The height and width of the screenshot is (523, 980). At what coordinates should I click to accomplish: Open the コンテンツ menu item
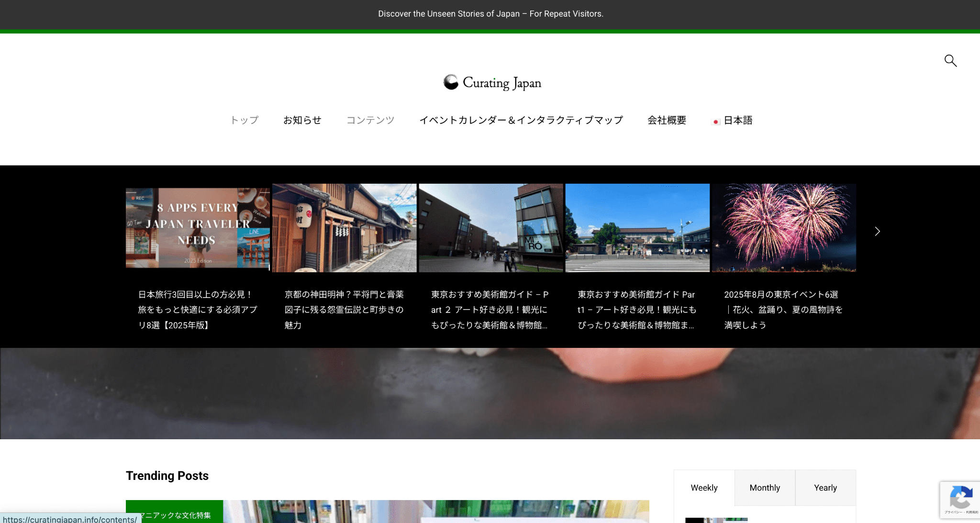click(370, 120)
